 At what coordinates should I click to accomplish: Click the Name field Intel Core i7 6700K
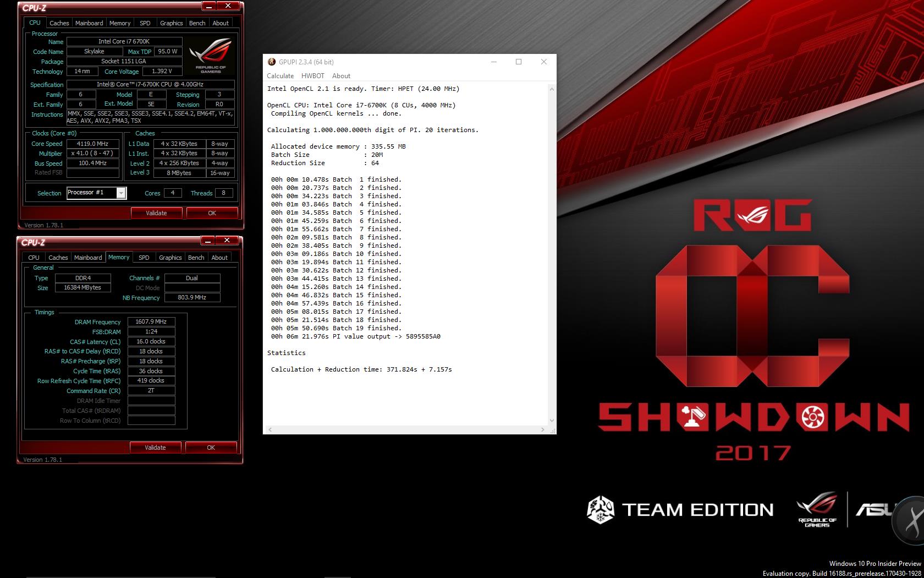coord(124,41)
